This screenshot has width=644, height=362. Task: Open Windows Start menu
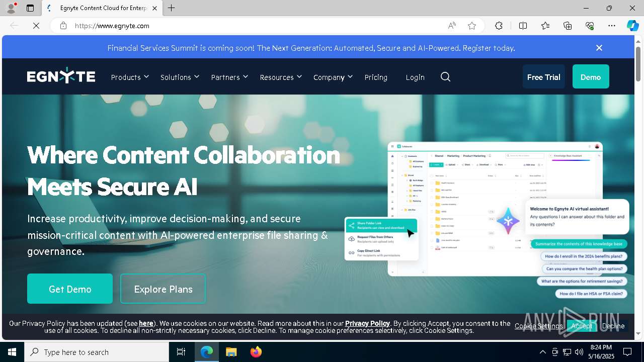point(12,352)
